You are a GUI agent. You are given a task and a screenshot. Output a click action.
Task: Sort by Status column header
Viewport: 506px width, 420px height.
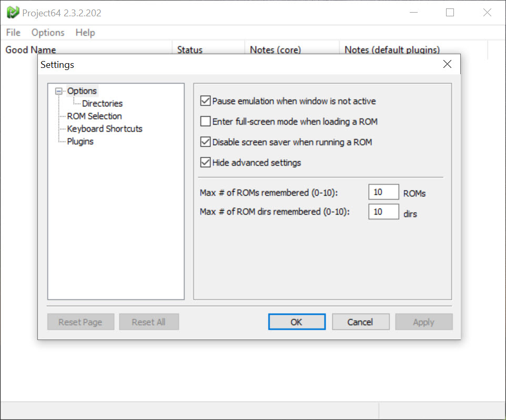(208, 47)
